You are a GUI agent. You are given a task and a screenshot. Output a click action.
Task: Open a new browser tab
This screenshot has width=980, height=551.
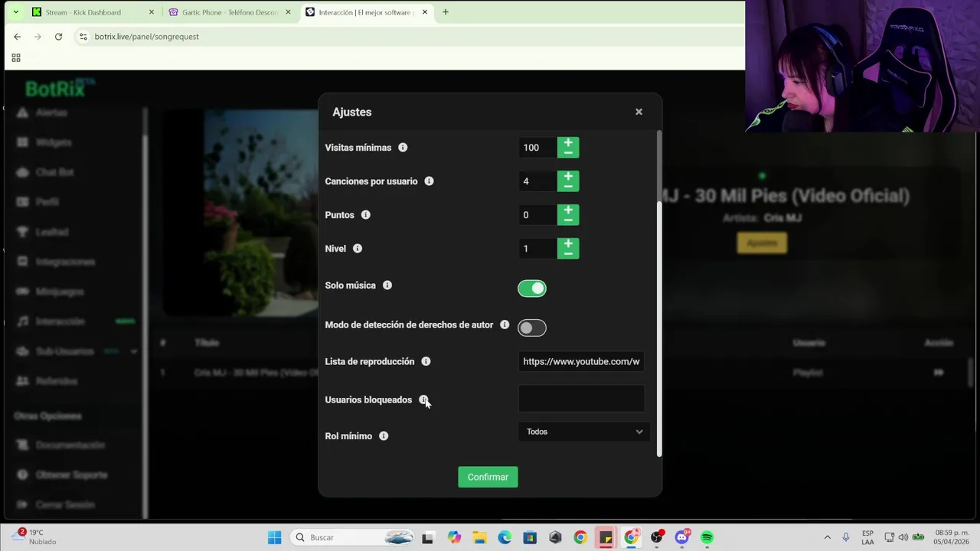tap(446, 12)
